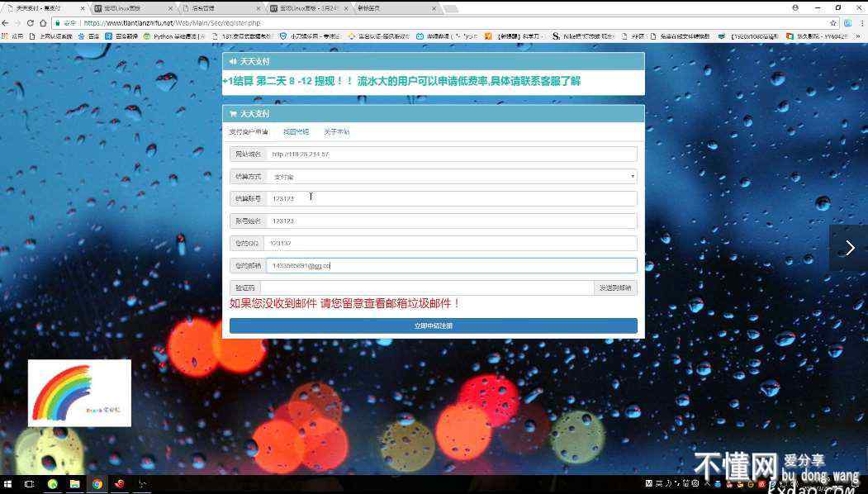868x494 pixels.
Task: Open the Apps grid shortcut in bookmarks bar
Action: tap(12, 36)
